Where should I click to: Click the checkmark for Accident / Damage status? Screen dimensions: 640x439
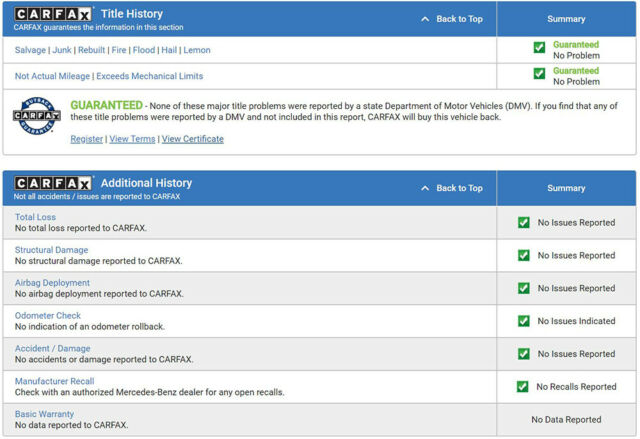point(523,354)
